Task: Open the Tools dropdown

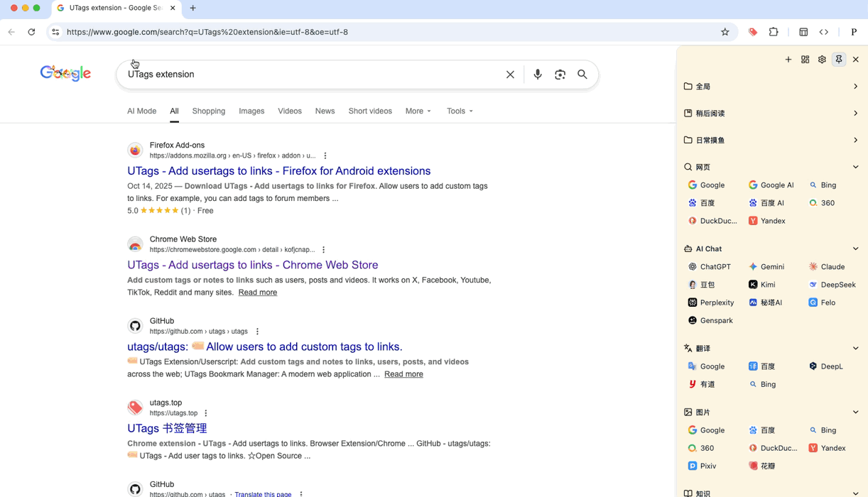Action: coord(460,111)
